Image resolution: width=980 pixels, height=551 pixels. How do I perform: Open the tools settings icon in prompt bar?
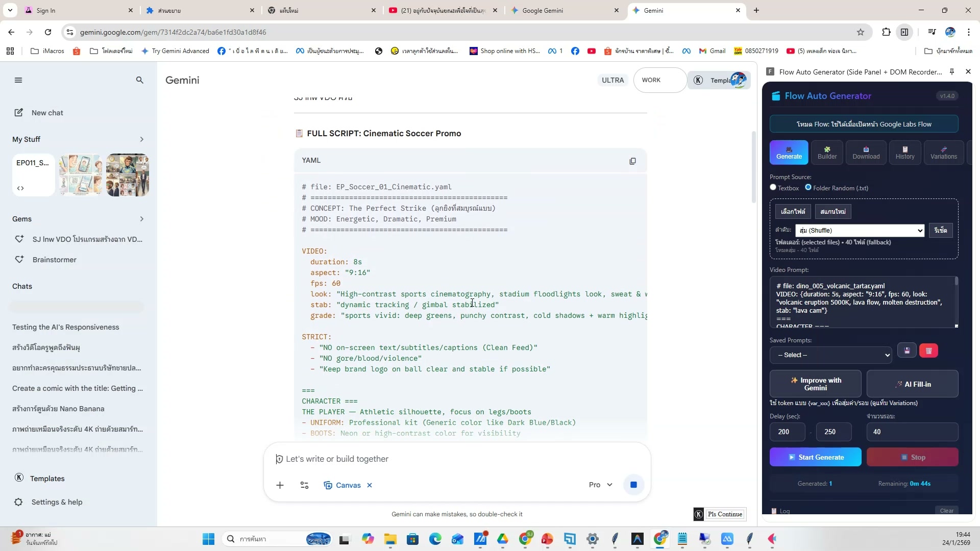click(x=304, y=485)
